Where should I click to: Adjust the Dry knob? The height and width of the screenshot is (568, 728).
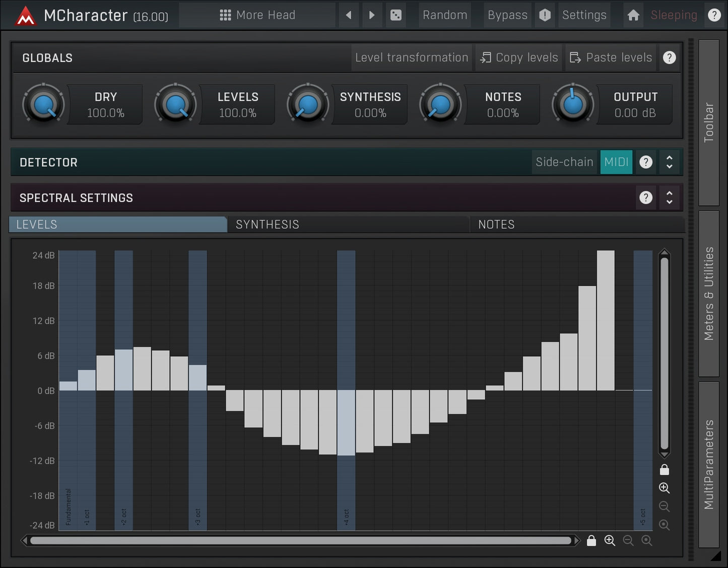(43, 104)
